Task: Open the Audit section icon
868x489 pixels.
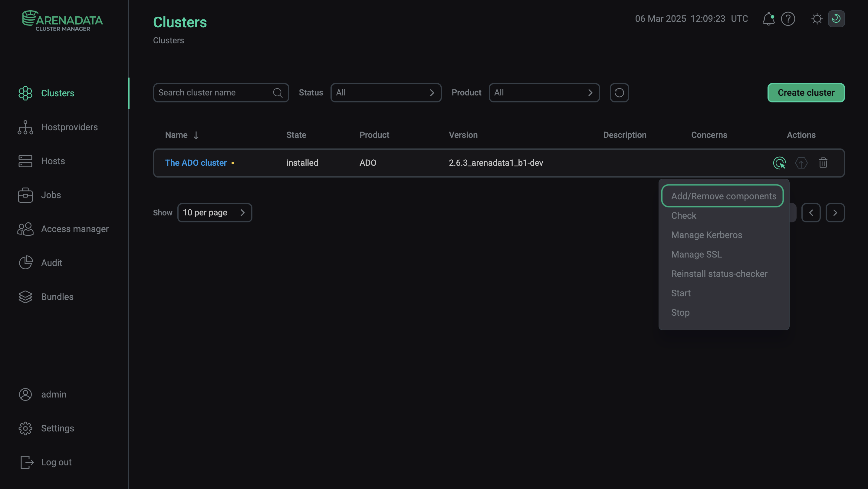Action: (x=25, y=263)
